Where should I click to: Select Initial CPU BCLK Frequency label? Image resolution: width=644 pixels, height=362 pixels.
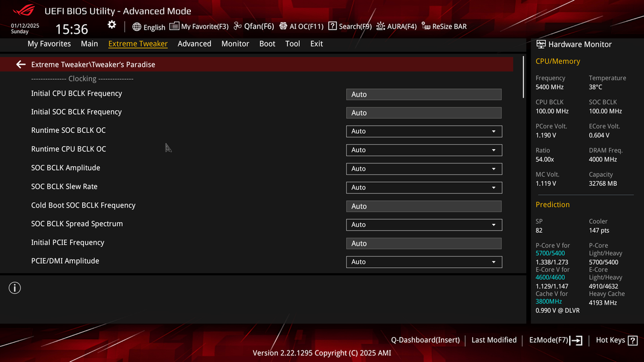[x=76, y=94]
